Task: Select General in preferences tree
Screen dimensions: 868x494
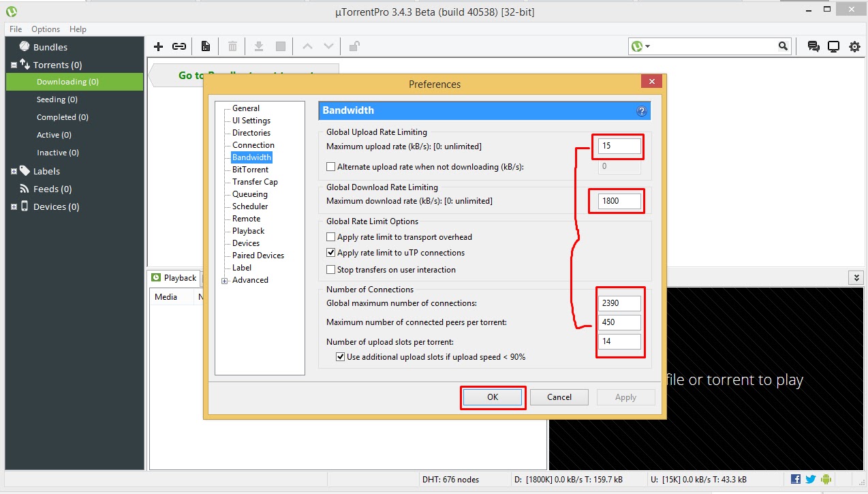Action: coord(246,108)
